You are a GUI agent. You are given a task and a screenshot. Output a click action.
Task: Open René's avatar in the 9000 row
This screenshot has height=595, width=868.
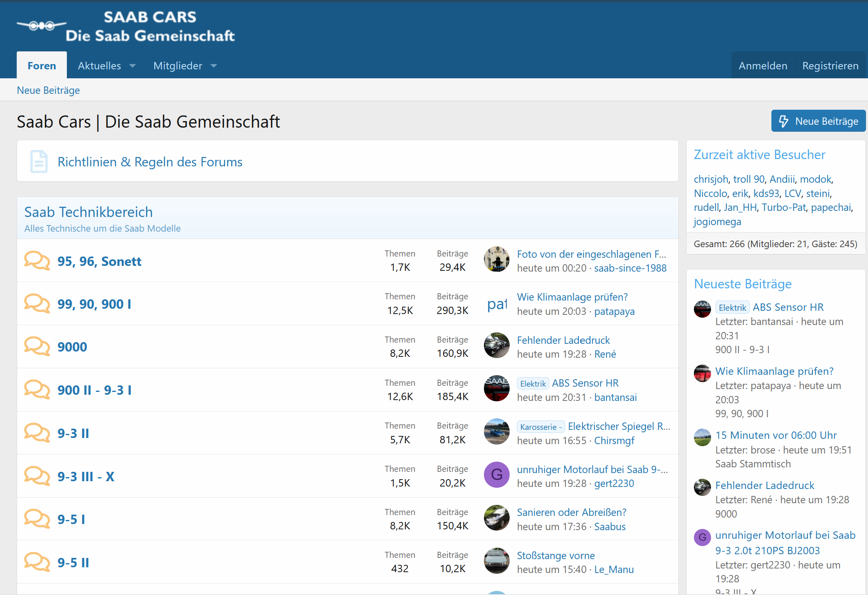(x=497, y=345)
